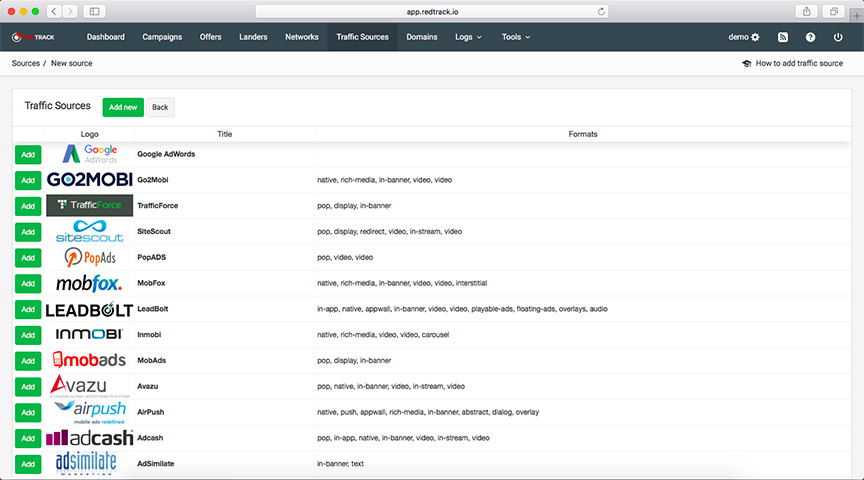The width and height of the screenshot is (864, 480).
Task: Click the demo account name
Action: (738, 37)
